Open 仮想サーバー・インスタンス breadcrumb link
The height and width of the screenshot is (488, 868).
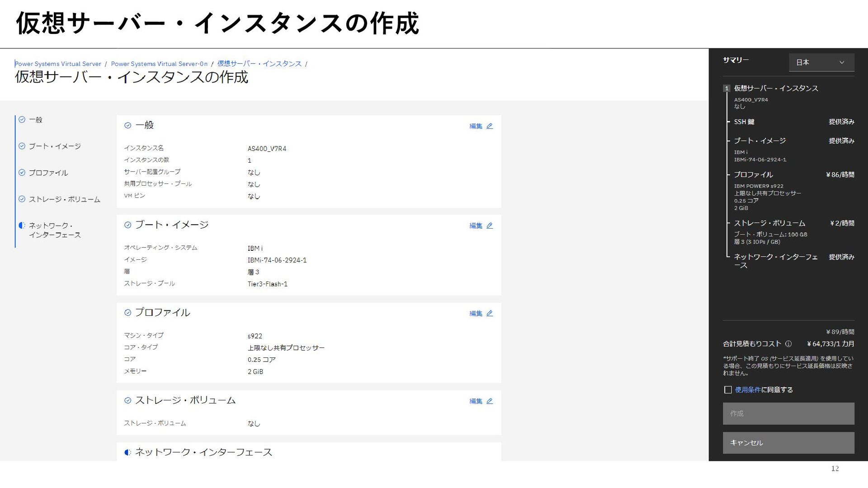[259, 64]
